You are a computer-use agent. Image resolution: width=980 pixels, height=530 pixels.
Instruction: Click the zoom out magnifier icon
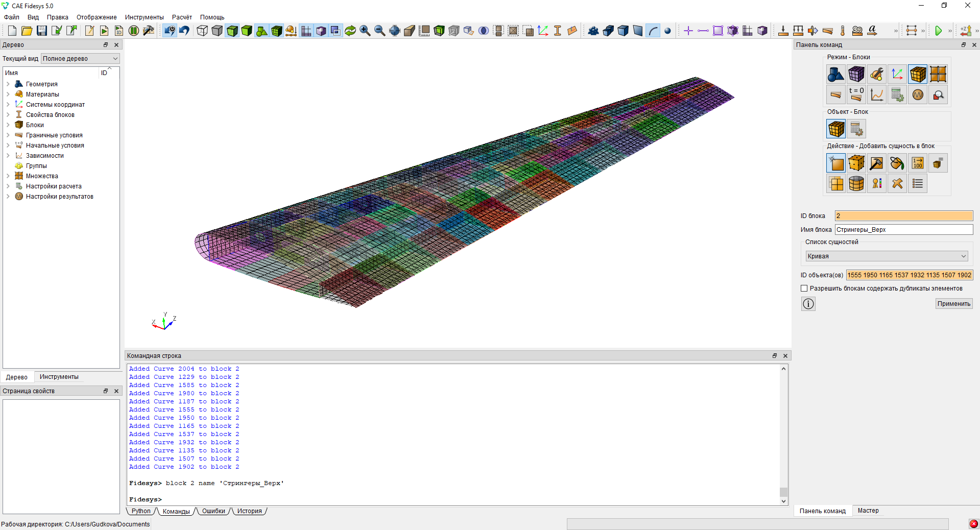(380, 31)
